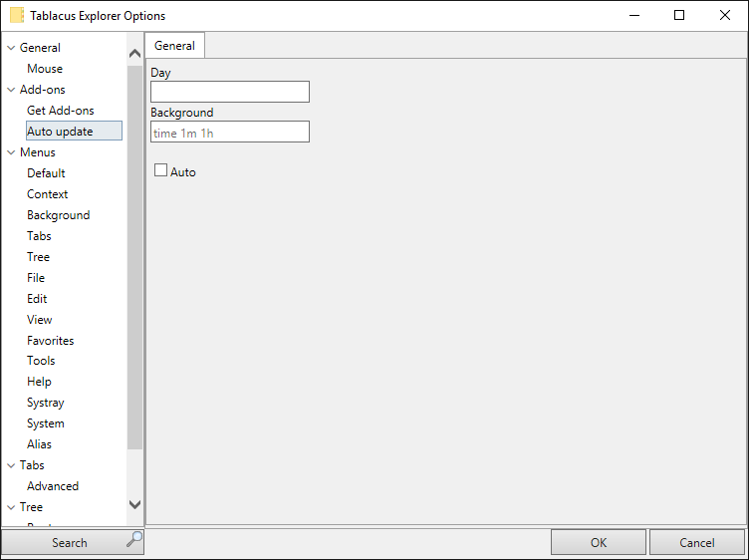Maximize the Options window
Viewport: 749px width, 560px height.
[x=679, y=15]
